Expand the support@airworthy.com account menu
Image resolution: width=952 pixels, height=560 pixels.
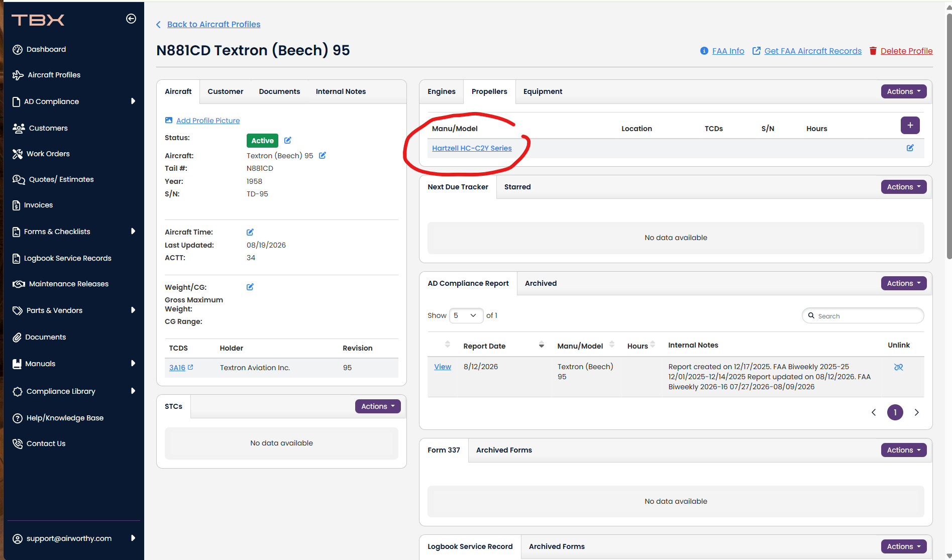click(133, 538)
